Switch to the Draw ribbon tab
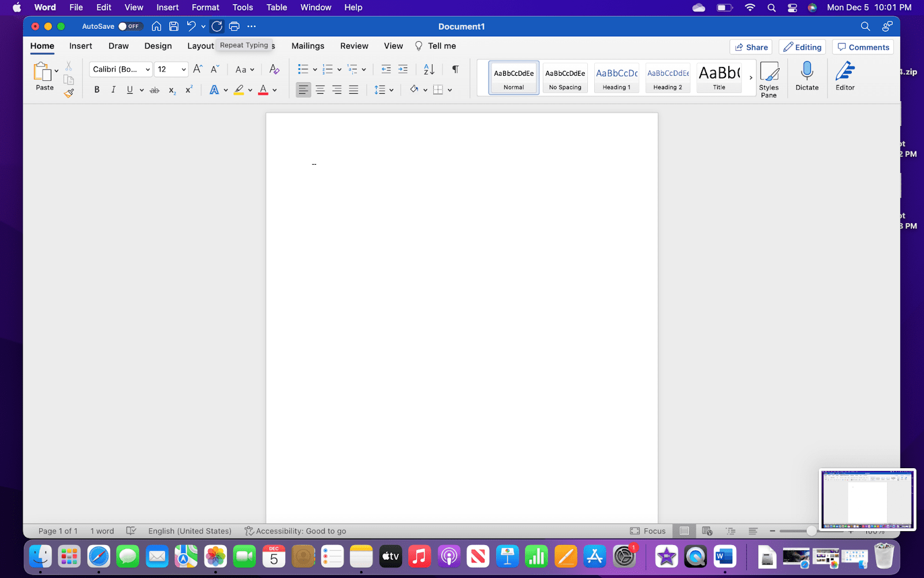 [x=118, y=46]
